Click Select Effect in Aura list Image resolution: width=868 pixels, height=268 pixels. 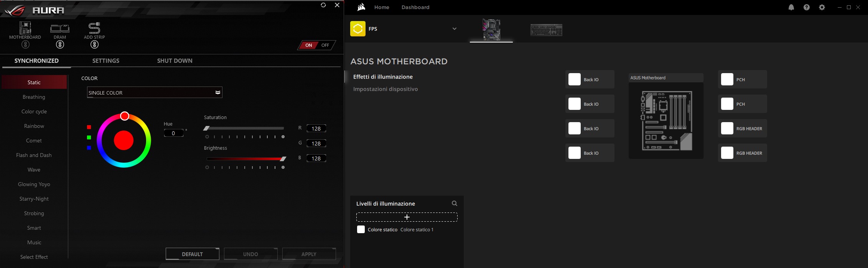[x=34, y=257]
